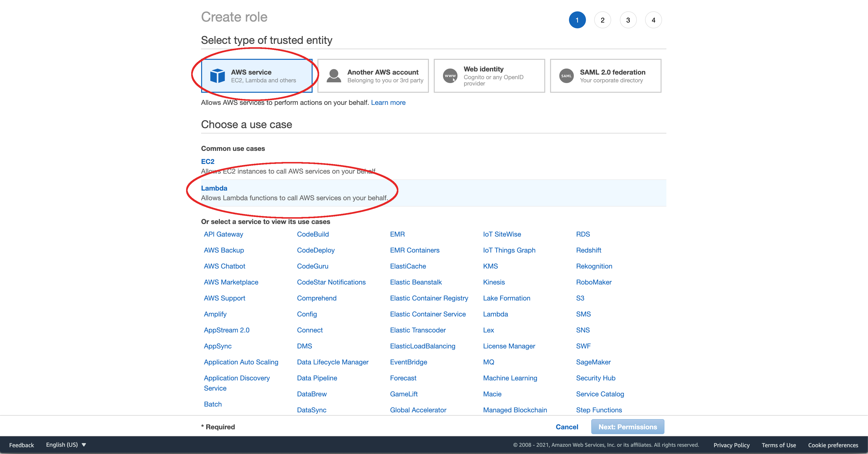Choose the Web identity entity card
Image resolution: width=868 pixels, height=454 pixels.
[x=489, y=76]
